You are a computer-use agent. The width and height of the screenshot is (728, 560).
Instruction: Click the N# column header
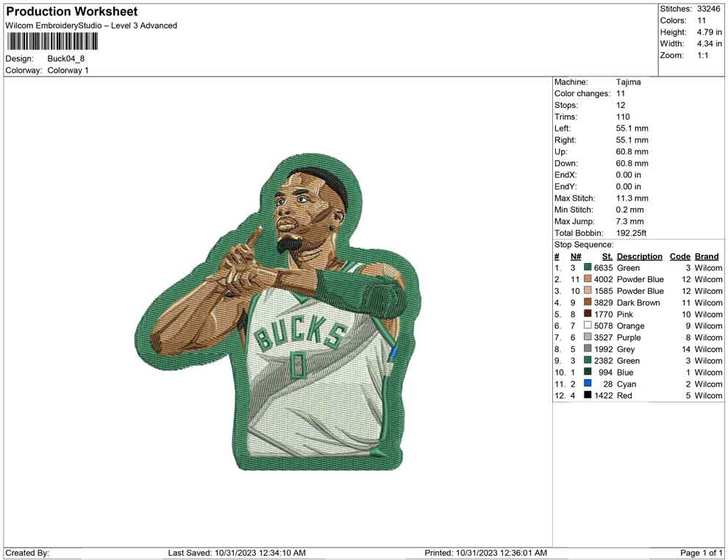pyautogui.click(x=576, y=256)
